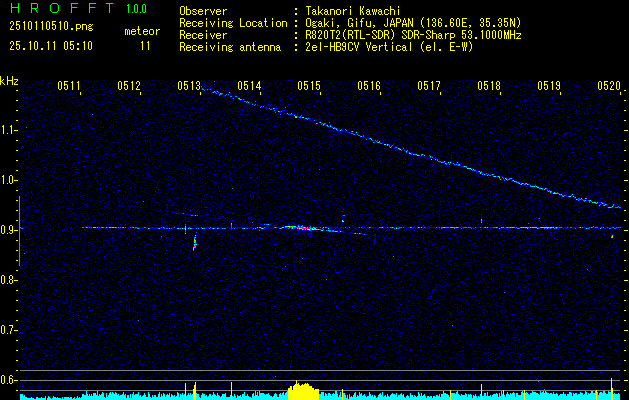Screen dimensions: 629x400
Task: Click the 0519 time marker
Action: pos(549,85)
